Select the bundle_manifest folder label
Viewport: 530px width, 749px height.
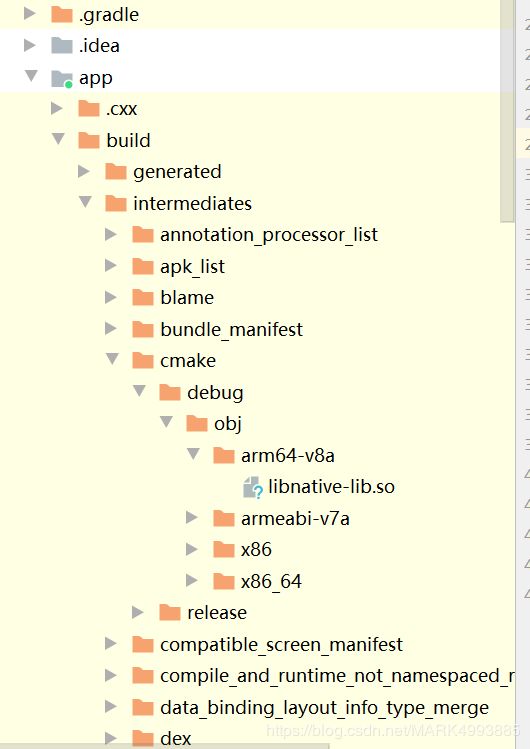point(232,330)
